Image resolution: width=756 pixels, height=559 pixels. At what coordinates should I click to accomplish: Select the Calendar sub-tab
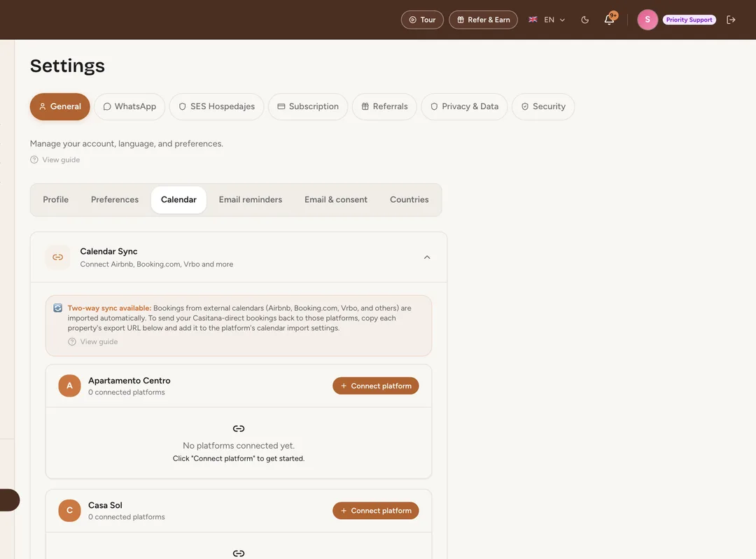tap(179, 200)
